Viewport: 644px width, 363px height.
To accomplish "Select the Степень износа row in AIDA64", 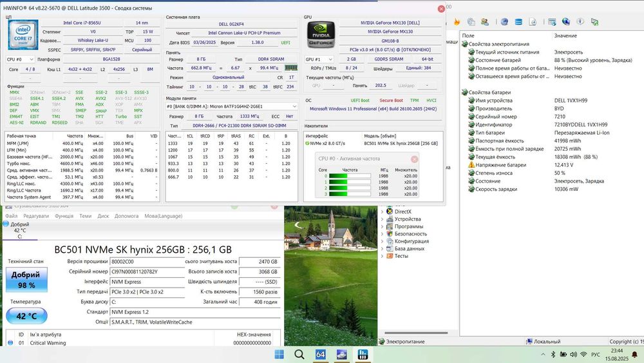I will (552, 173).
